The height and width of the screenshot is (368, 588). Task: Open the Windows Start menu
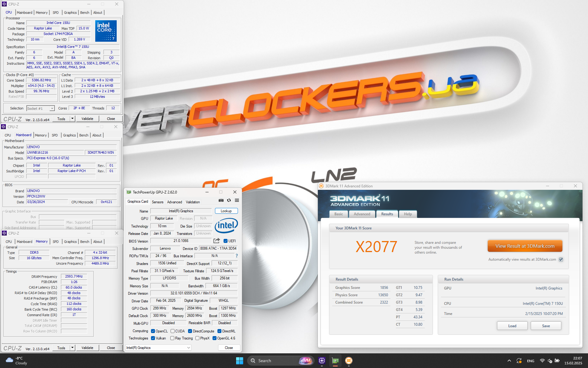pyautogui.click(x=239, y=361)
